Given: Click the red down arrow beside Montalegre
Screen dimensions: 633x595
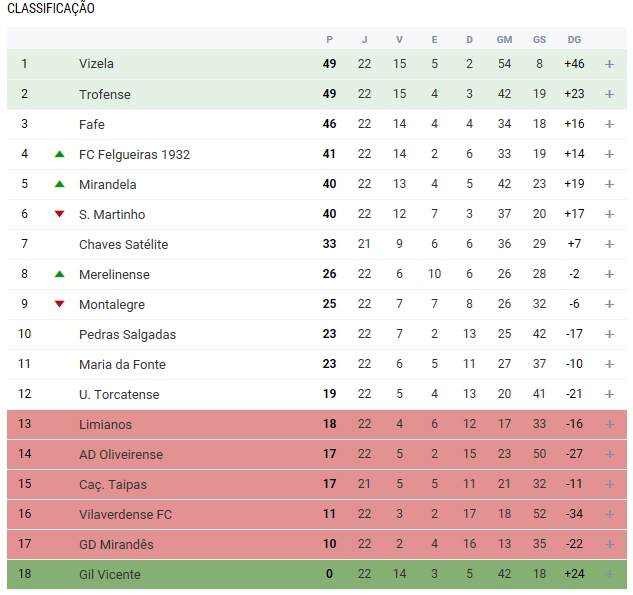Looking at the screenshot, I should pyautogui.click(x=59, y=304).
